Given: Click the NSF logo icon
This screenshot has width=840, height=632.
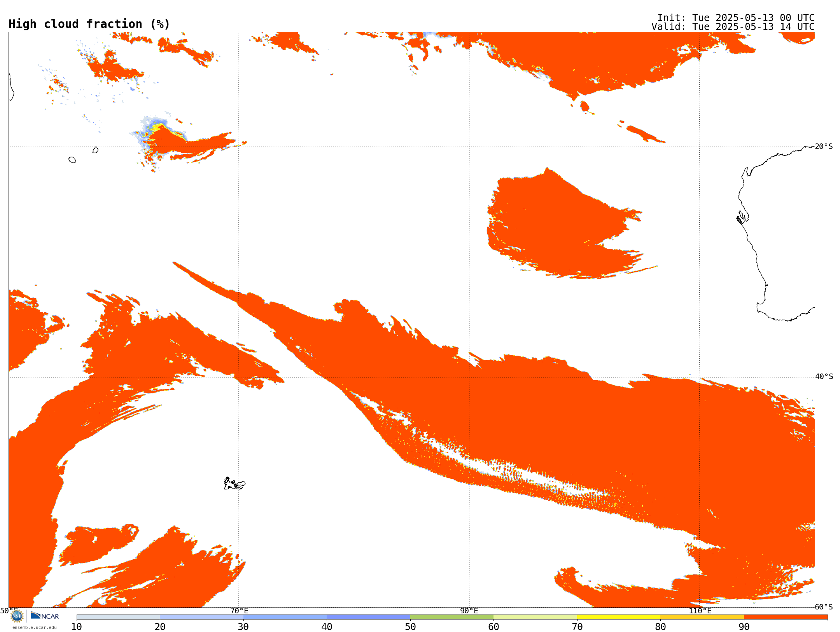Looking at the screenshot, I should [17, 616].
